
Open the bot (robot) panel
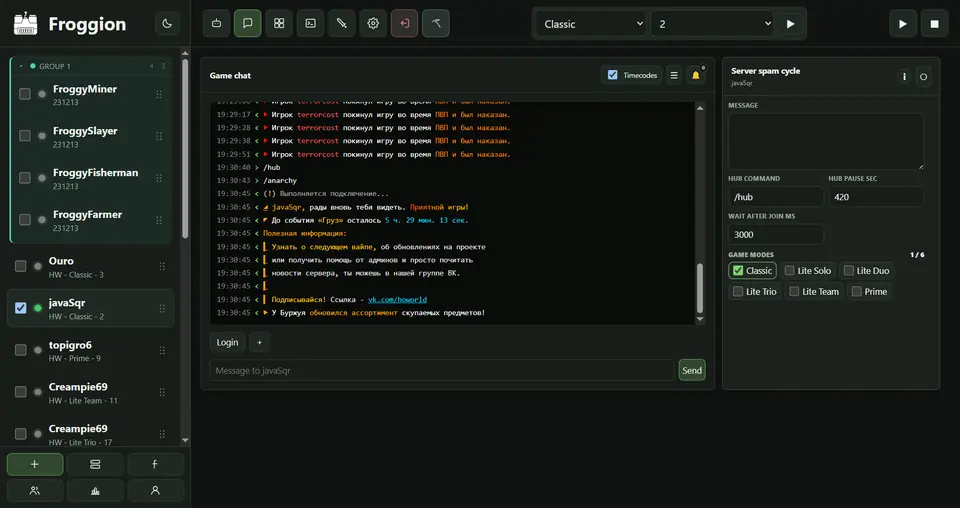[216, 23]
